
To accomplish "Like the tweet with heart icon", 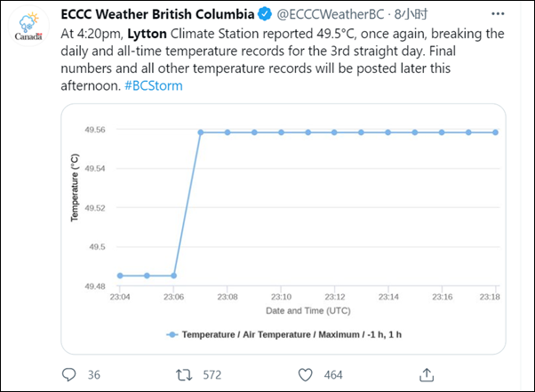I will click(x=304, y=374).
